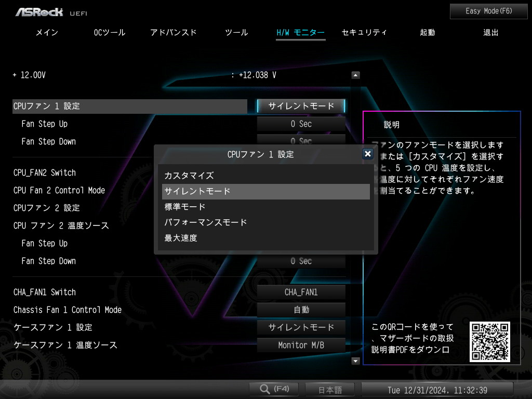Open the セキュリティ tab
This screenshot has height=399, width=532.
(x=364, y=33)
